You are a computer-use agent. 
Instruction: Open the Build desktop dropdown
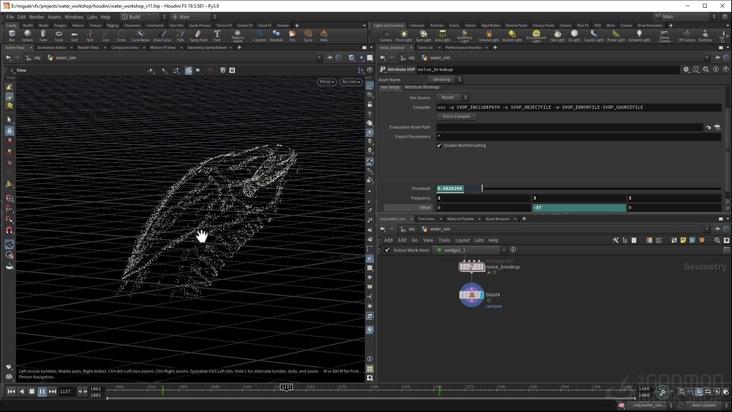click(x=143, y=17)
